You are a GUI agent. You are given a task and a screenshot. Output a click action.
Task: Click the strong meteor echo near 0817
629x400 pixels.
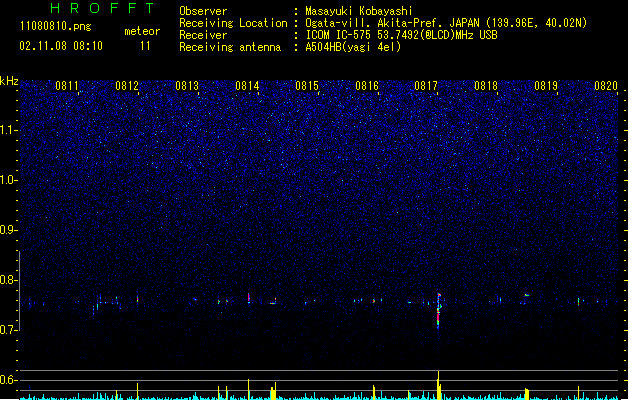[438, 311]
